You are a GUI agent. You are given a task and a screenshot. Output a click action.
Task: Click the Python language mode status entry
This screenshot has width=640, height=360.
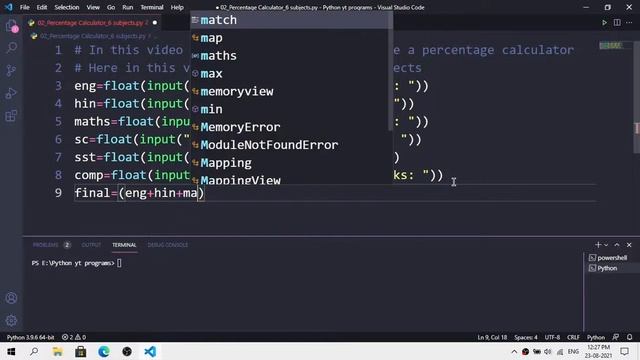pos(596,337)
